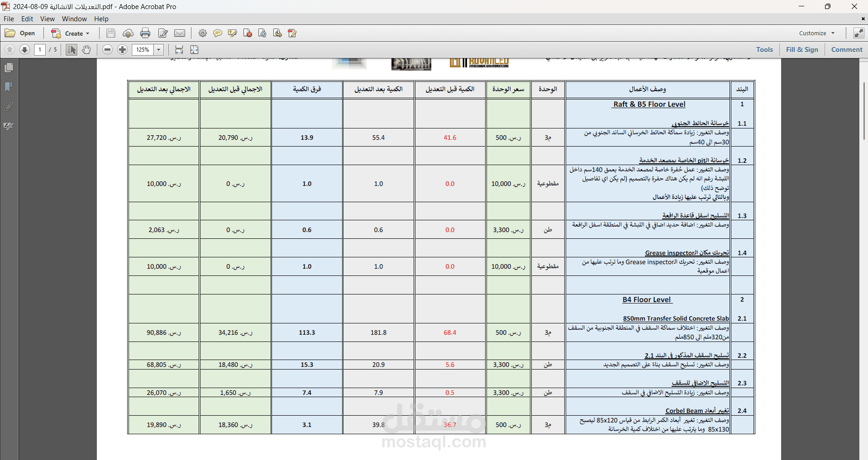This screenshot has height=460, width=868.
Task: Click the 19,890 total cell
Action: click(164, 425)
